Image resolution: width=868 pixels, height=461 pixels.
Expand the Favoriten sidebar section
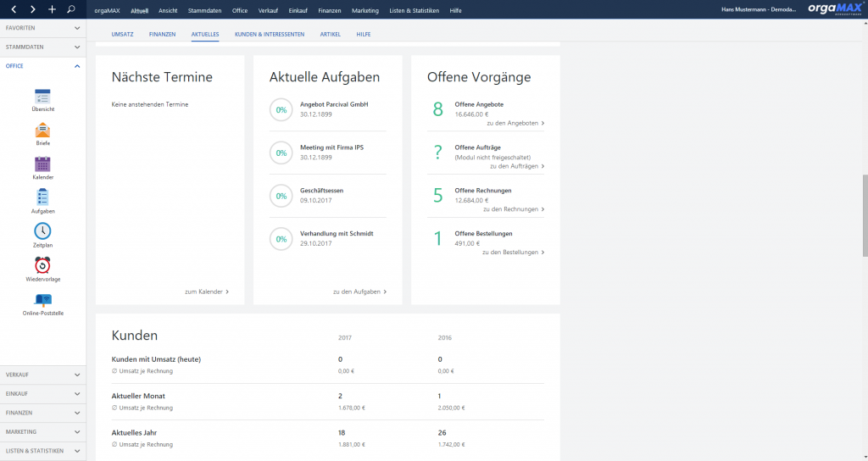point(42,28)
